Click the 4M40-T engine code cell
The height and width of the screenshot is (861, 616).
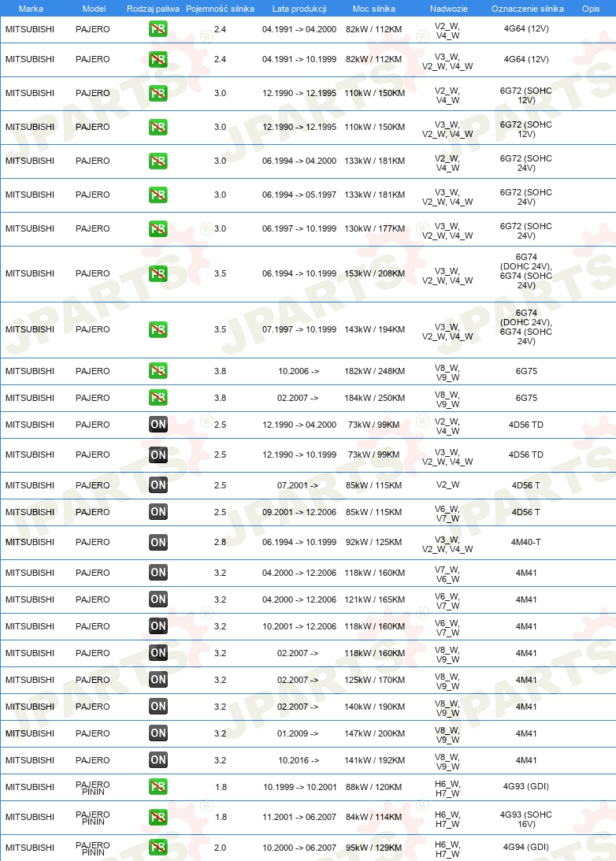tap(526, 543)
